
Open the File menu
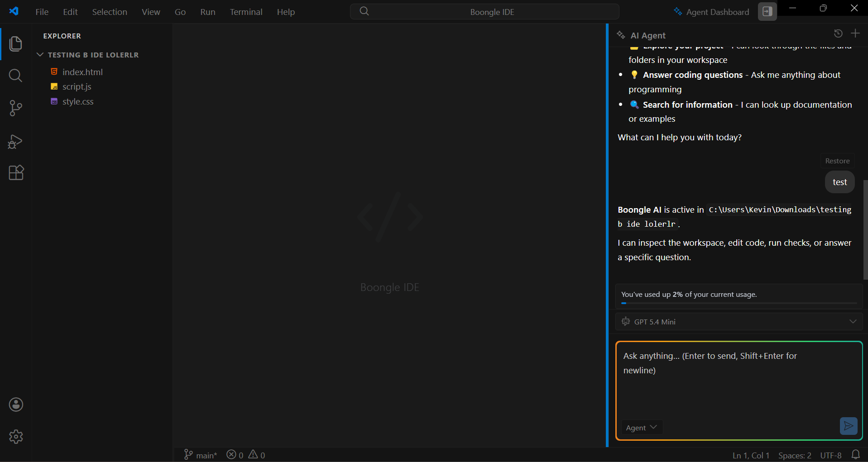pyautogui.click(x=42, y=12)
